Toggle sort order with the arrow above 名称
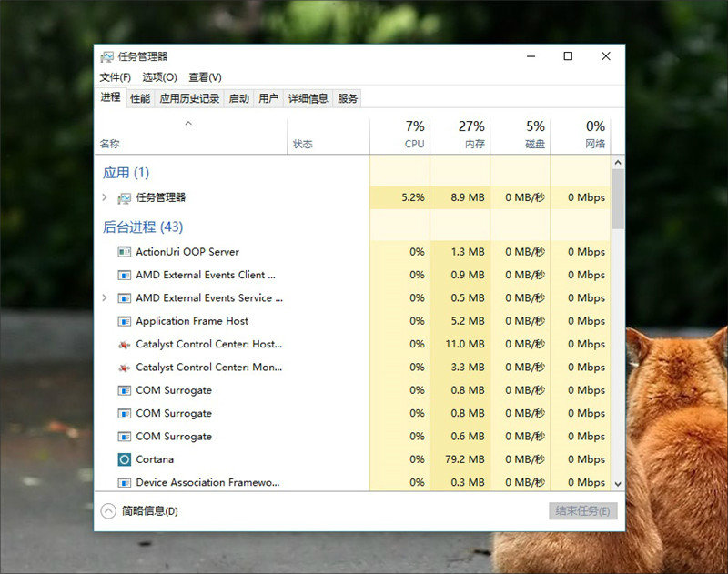Screen dimensions: 728x574 pyautogui.click(x=188, y=124)
